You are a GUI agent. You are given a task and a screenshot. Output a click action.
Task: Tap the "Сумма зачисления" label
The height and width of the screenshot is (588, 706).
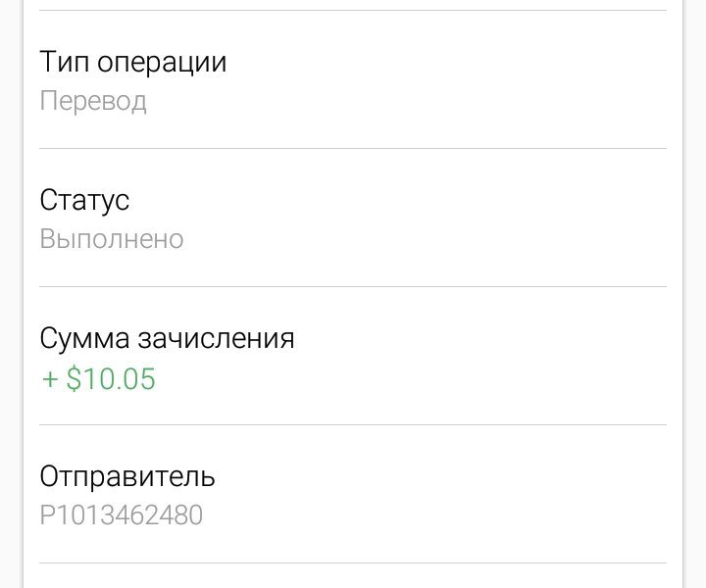coord(167,338)
